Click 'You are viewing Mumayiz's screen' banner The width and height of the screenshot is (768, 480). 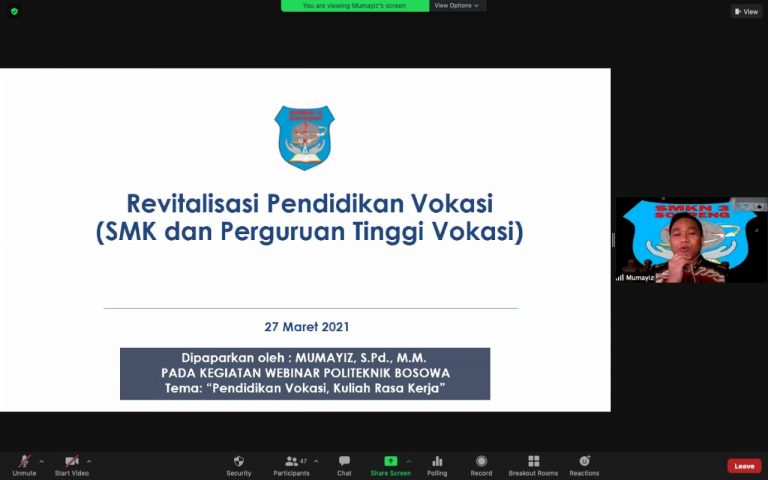pyautogui.click(x=355, y=5)
